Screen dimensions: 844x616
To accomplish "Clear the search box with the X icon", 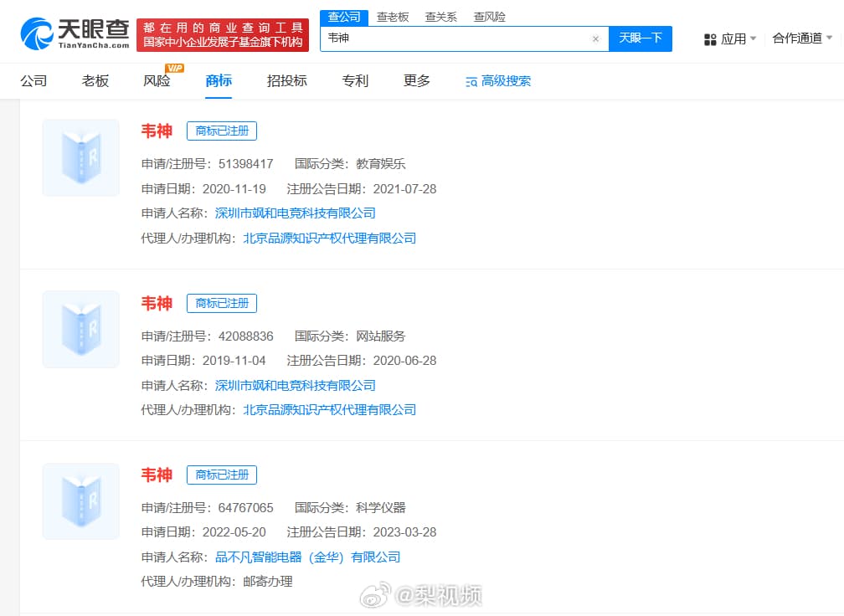I will [595, 38].
